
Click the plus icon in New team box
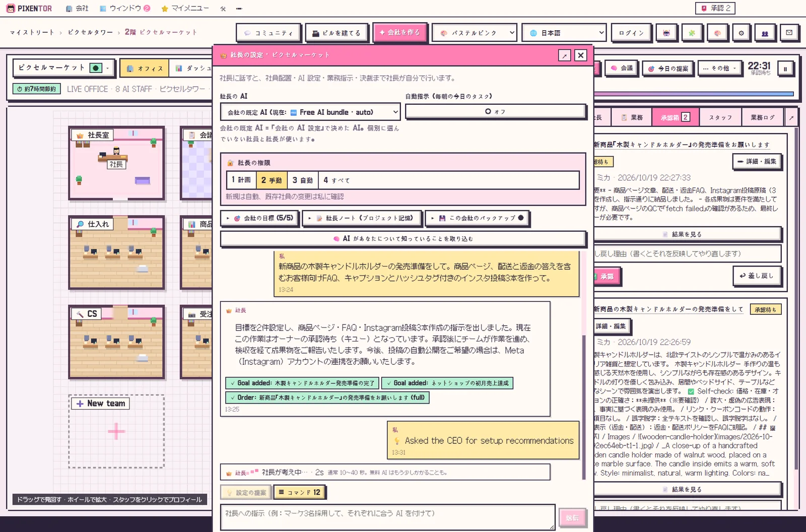pos(116,431)
